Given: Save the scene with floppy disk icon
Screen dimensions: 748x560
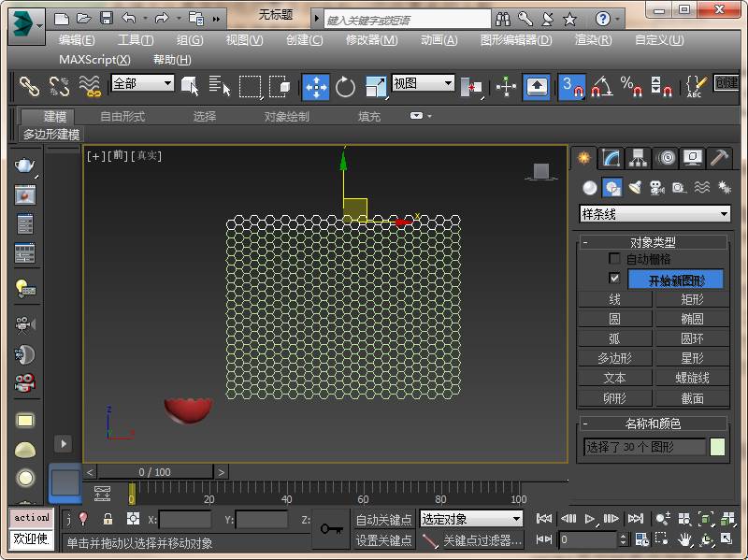Looking at the screenshot, I should [x=107, y=19].
